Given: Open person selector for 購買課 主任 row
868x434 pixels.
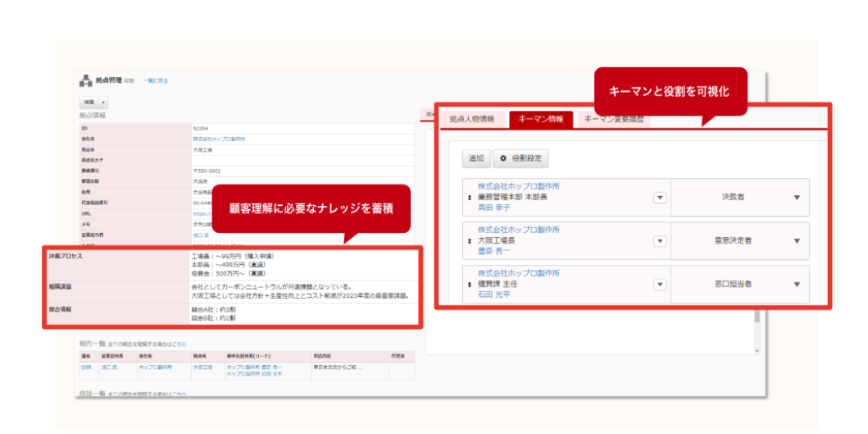Looking at the screenshot, I should (659, 285).
